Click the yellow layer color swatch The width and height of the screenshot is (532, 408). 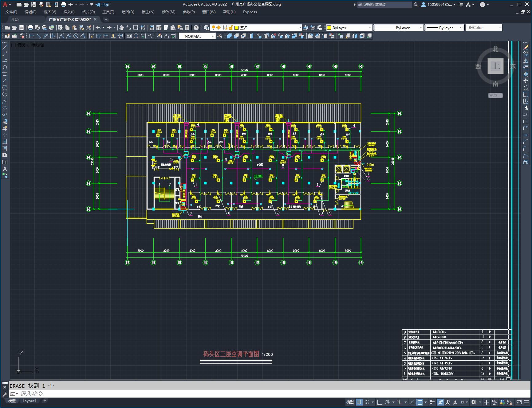coord(237,28)
